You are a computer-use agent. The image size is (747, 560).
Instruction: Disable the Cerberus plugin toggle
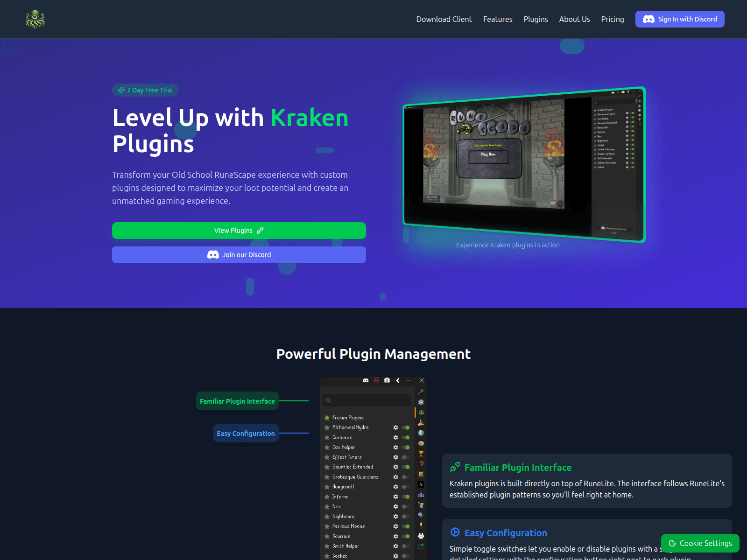tap(406, 437)
